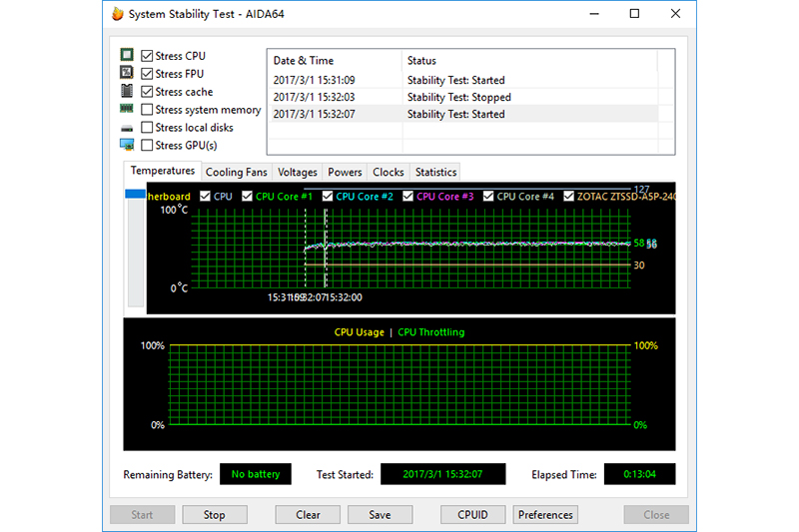Click the greyed-out Close button
The width and height of the screenshot is (799, 532).
coord(656,515)
